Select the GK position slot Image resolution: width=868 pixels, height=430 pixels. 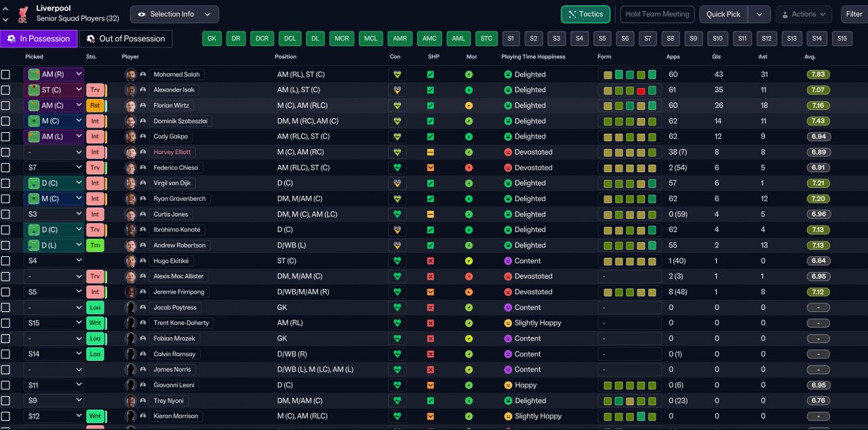point(212,39)
